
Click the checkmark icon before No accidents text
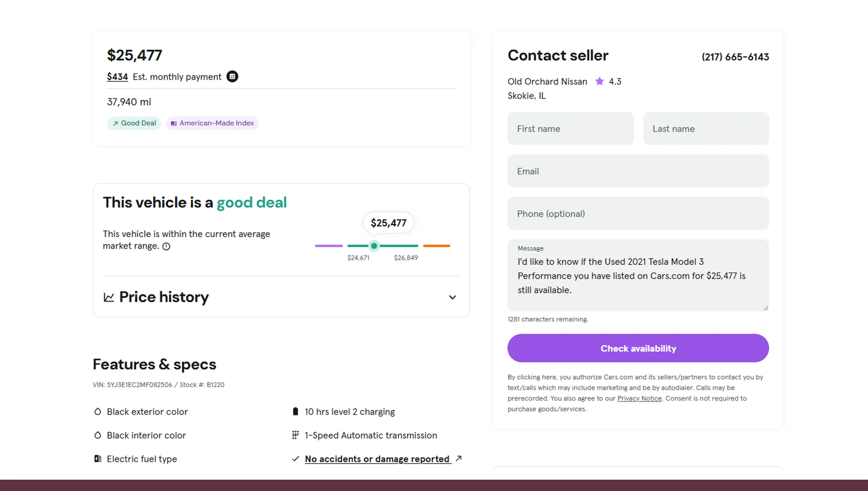coord(295,459)
